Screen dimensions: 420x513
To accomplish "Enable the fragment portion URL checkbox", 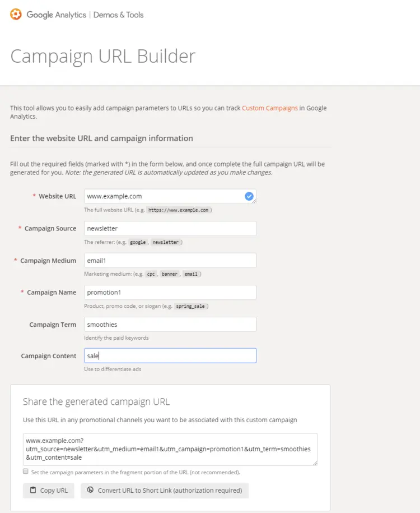I will (25, 472).
